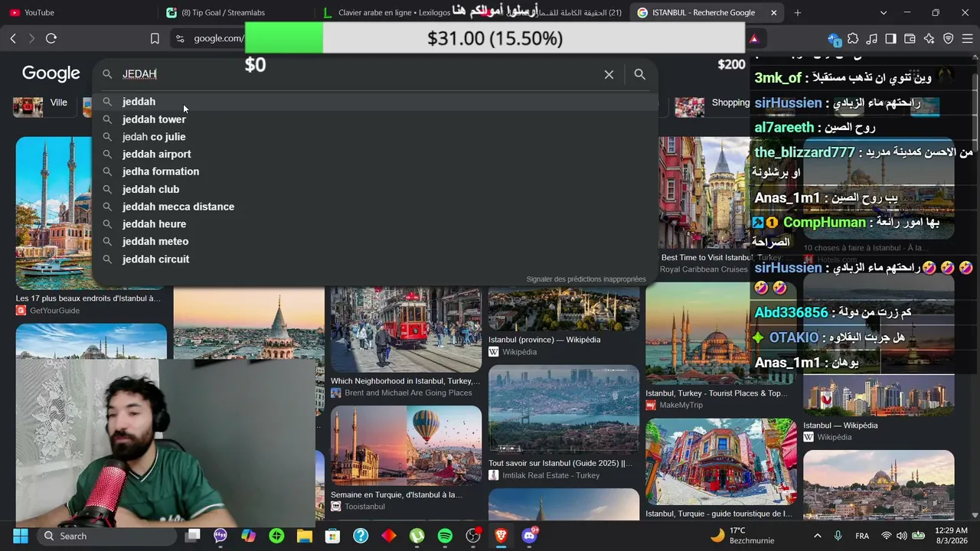Expand the tab search chevron
980x551 pixels.
click(x=884, y=12)
